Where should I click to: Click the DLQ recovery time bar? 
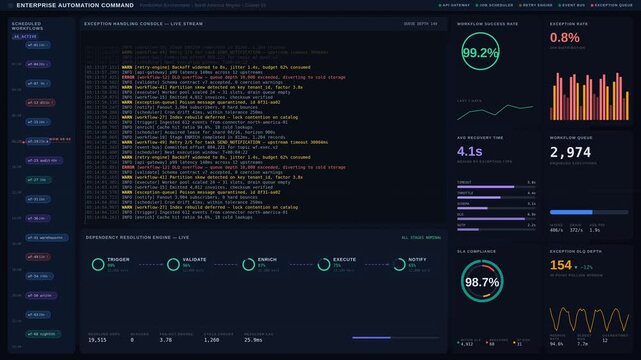(x=496, y=219)
